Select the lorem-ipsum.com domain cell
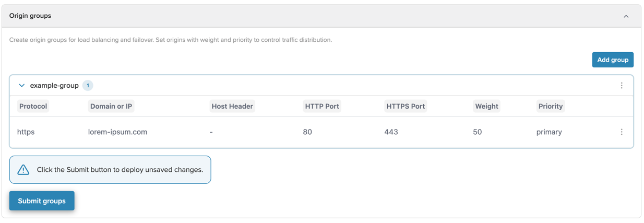Screen dimensions: 644x223 pyautogui.click(x=117, y=132)
